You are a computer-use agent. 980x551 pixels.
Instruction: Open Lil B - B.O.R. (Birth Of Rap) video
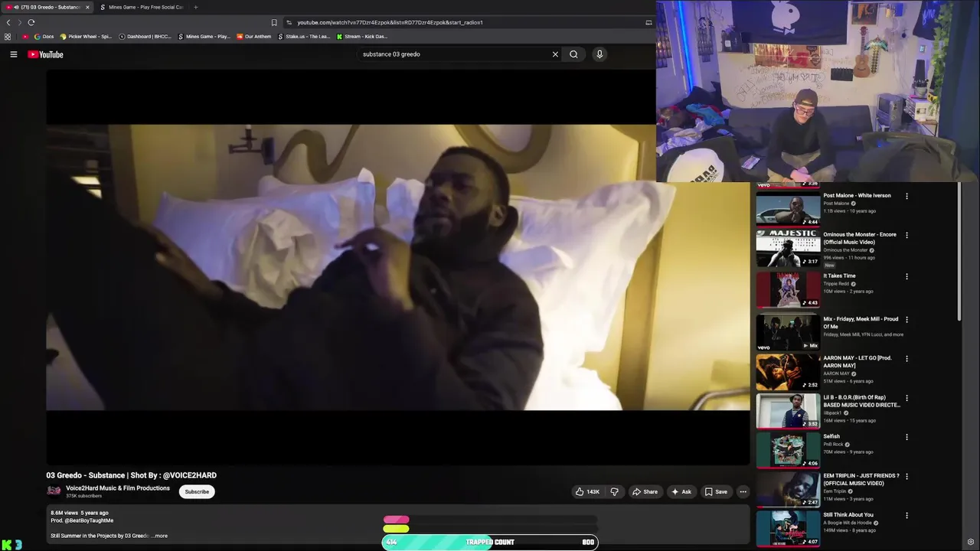788,410
